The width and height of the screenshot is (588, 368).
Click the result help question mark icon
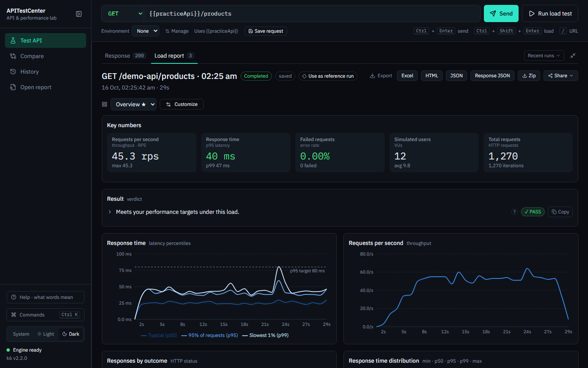point(514,212)
